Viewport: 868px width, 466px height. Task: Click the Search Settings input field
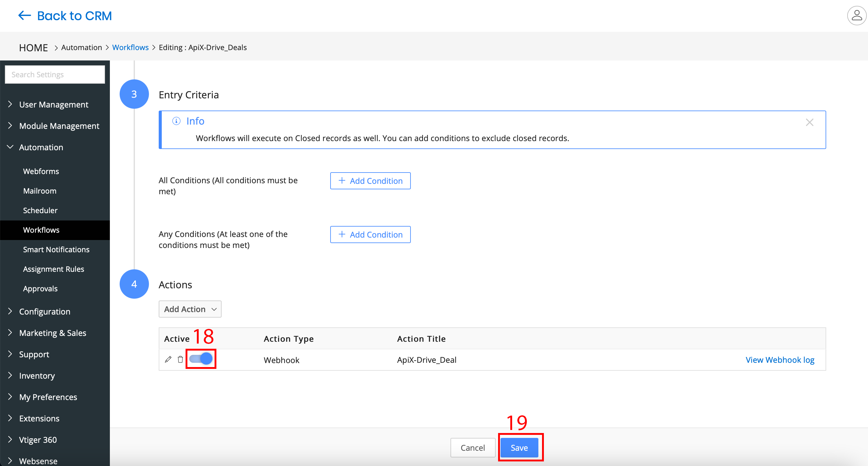pyautogui.click(x=55, y=74)
